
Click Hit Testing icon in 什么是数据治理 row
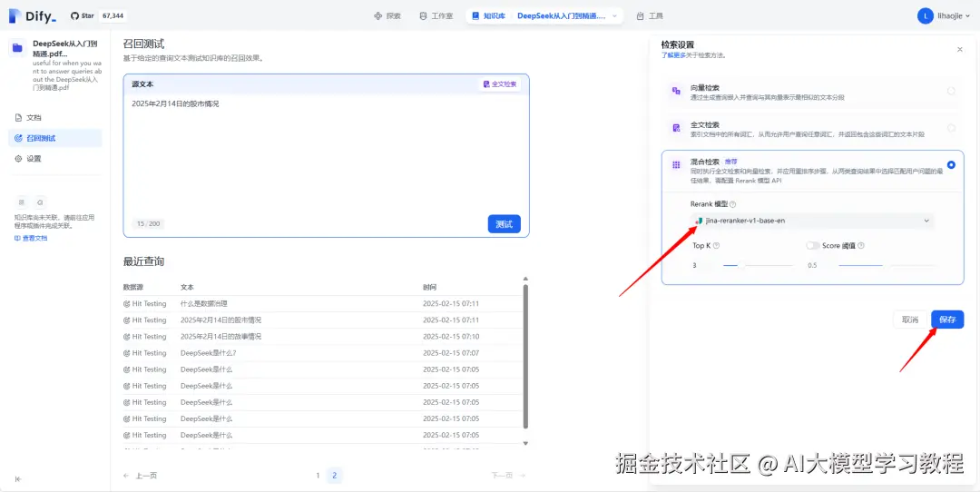(127, 304)
